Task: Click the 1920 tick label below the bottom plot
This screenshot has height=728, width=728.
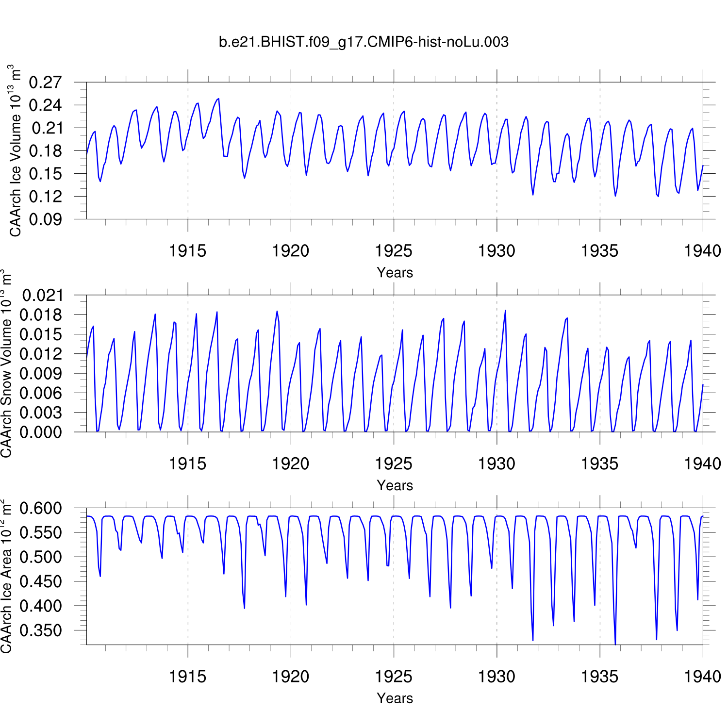Action: [290, 677]
